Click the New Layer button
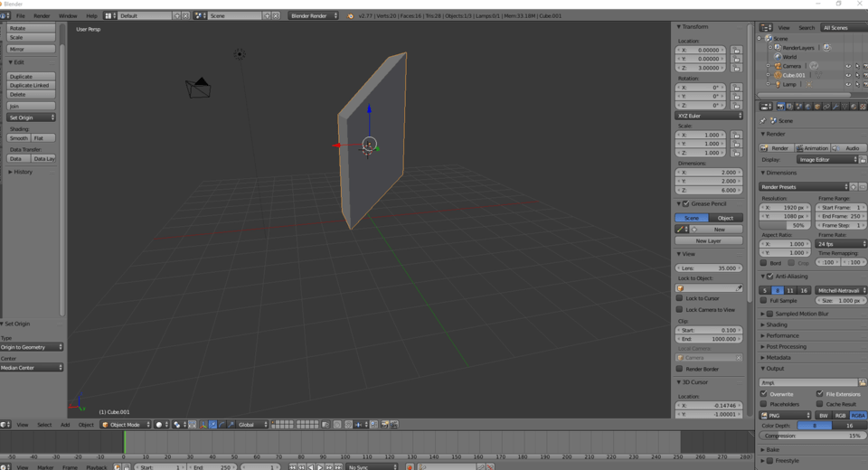The height and width of the screenshot is (470, 868). [709, 241]
